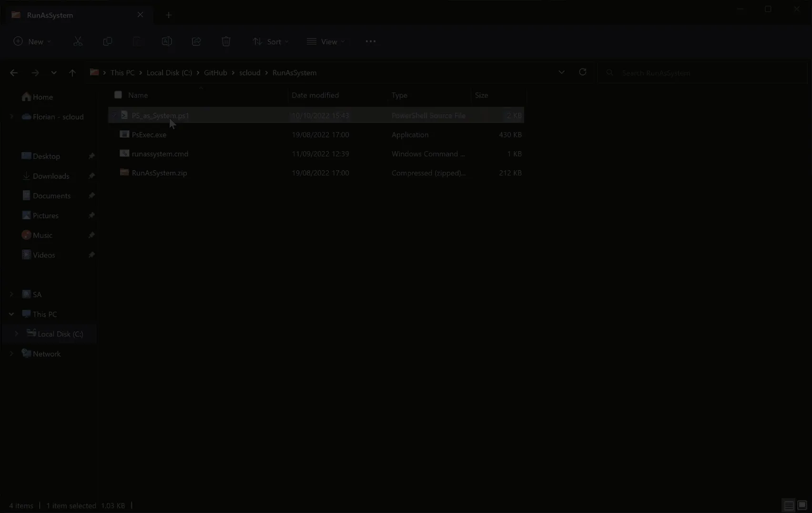
Task: Click the Search RunAsSystem field
Action: 702,72
